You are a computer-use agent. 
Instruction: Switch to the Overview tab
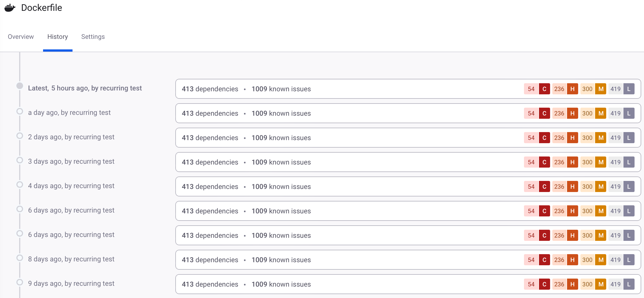point(21,37)
